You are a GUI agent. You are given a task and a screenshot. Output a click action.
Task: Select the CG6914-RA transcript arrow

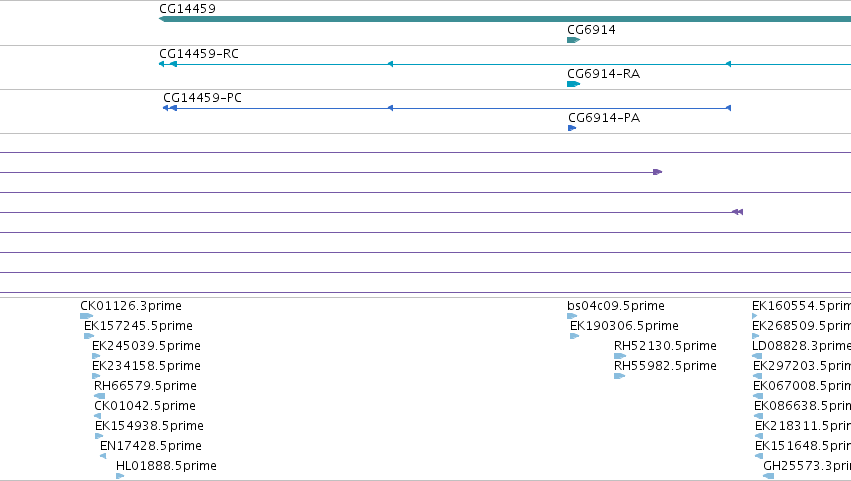click(573, 84)
